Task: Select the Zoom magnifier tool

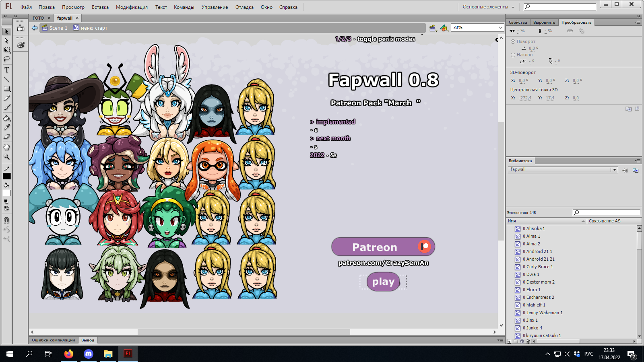Action: coord(7,156)
